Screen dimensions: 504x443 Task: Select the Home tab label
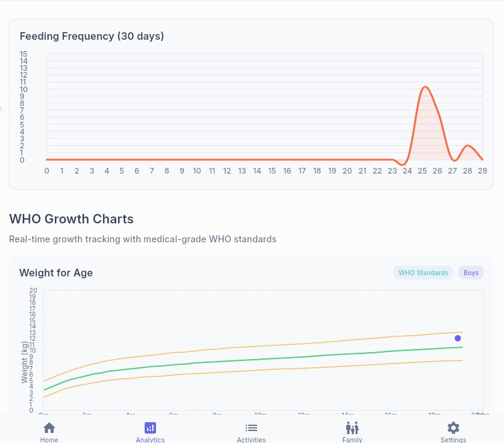click(x=49, y=439)
